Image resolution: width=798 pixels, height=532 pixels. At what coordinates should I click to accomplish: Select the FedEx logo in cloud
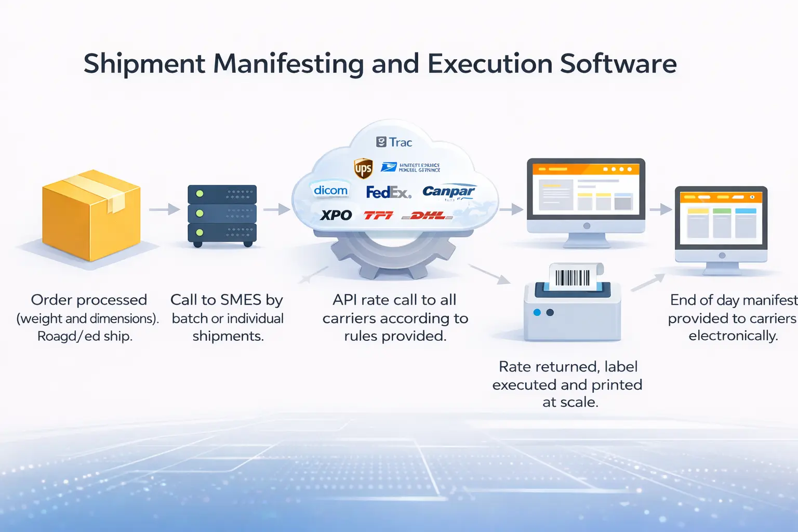(x=388, y=193)
